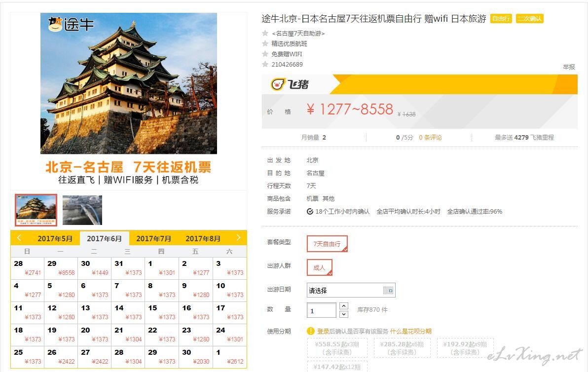
Task: Click the quantity input field
Action: pos(321,310)
